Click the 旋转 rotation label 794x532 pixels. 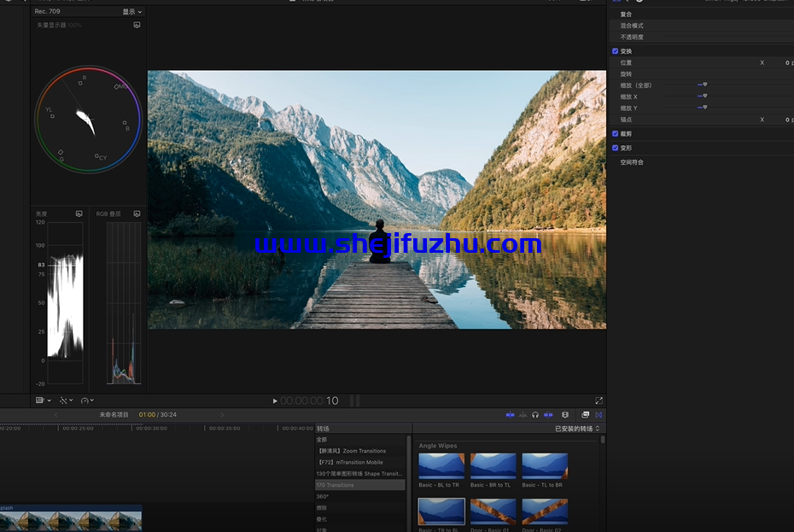pyautogui.click(x=626, y=74)
